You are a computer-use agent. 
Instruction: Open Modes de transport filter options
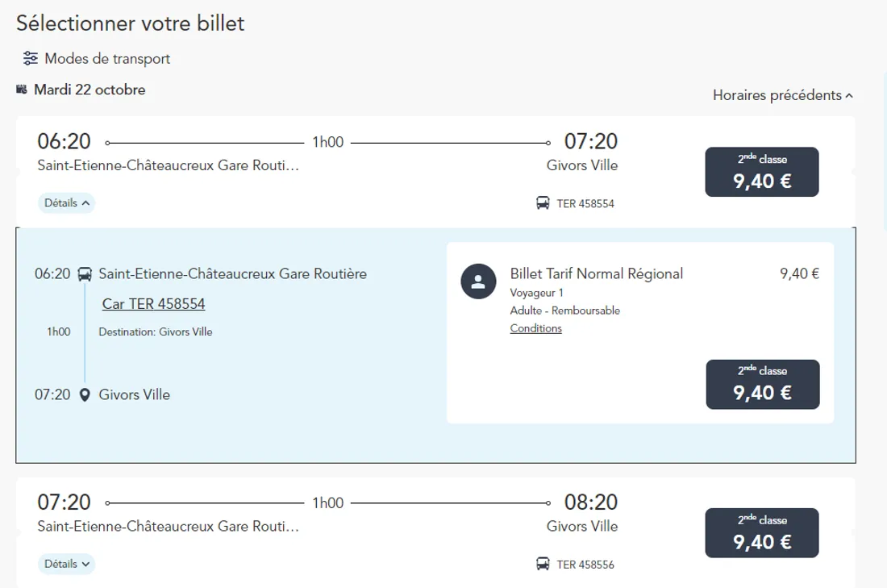[x=107, y=59]
